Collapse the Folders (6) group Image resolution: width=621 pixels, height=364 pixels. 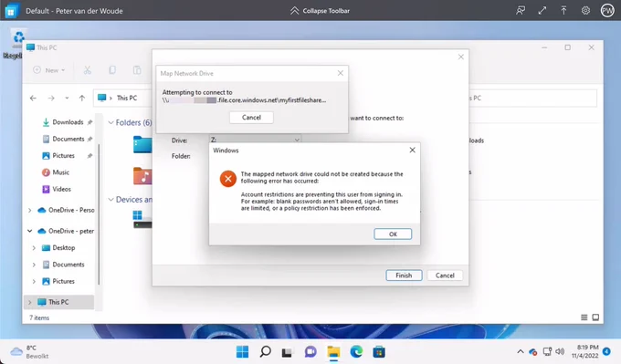click(111, 122)
